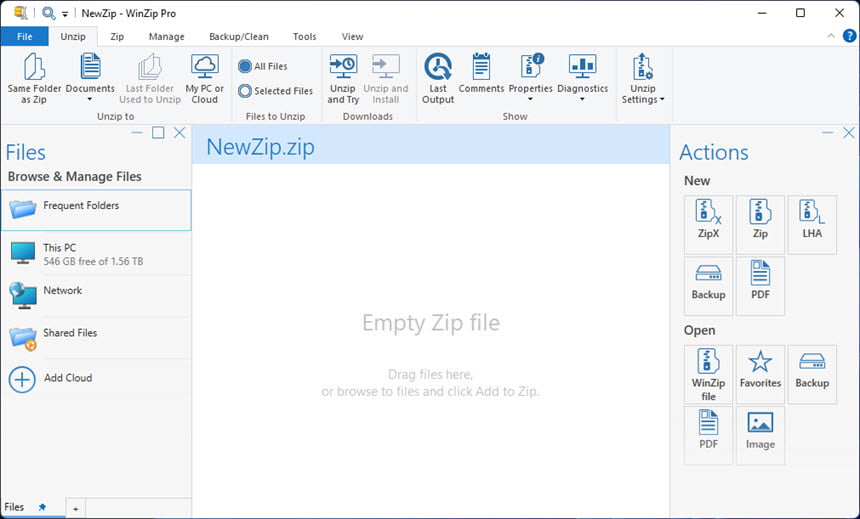Switch to the Tools ribbon tab

304,37
